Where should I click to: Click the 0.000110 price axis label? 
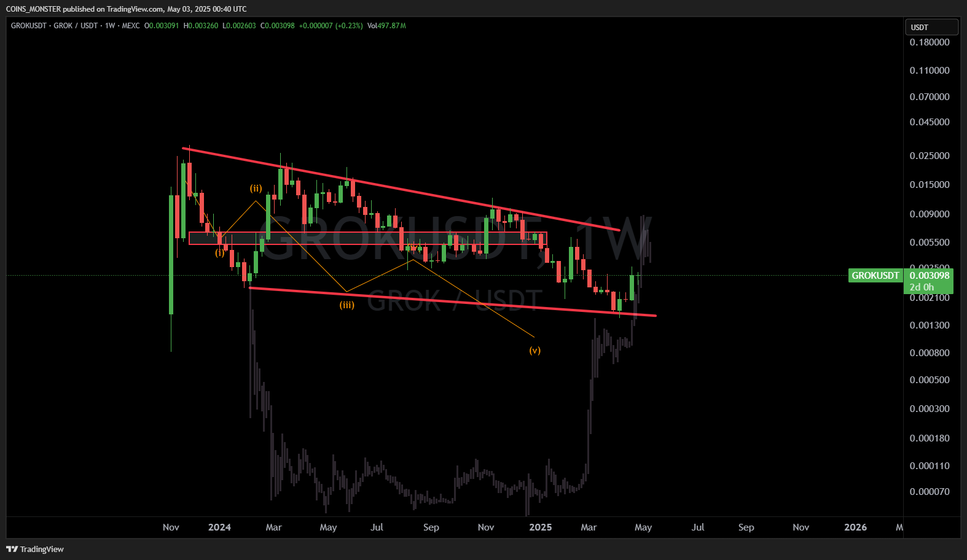[930, 466]
